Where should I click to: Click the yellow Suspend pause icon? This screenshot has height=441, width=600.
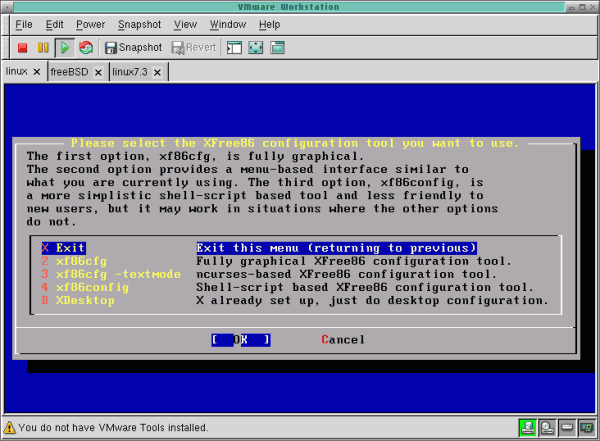(x=43, y=48)
